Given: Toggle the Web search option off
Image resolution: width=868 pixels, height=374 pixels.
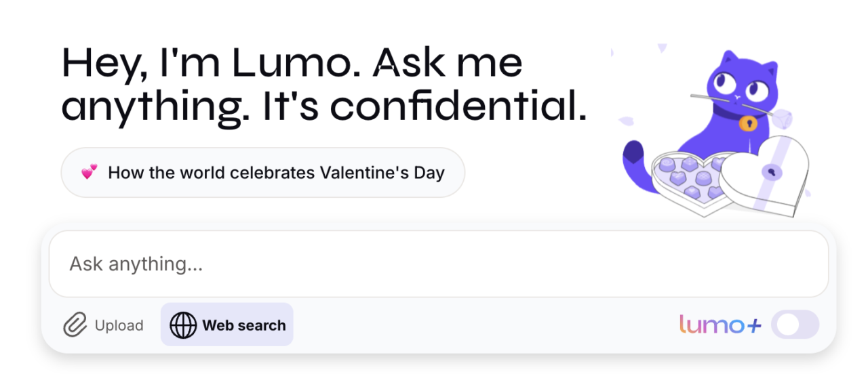Looking at the screenshot, I should coord(227,325).
